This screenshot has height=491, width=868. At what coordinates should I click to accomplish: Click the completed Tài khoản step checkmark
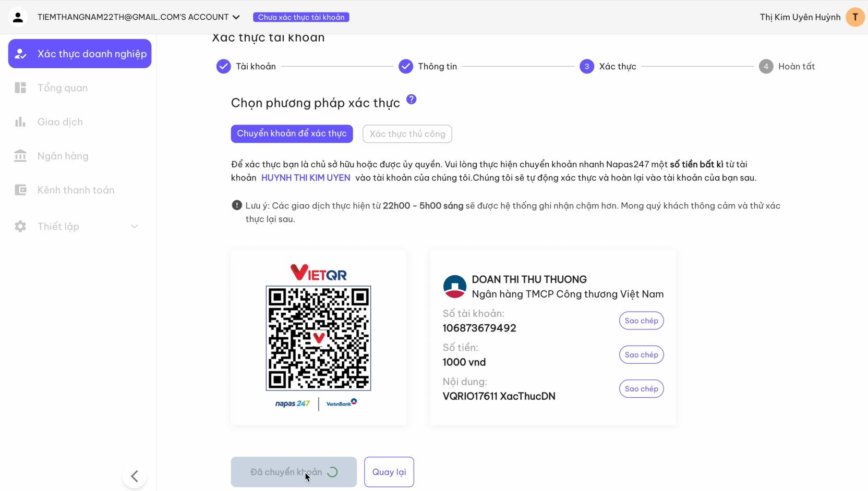click(223, 66)
